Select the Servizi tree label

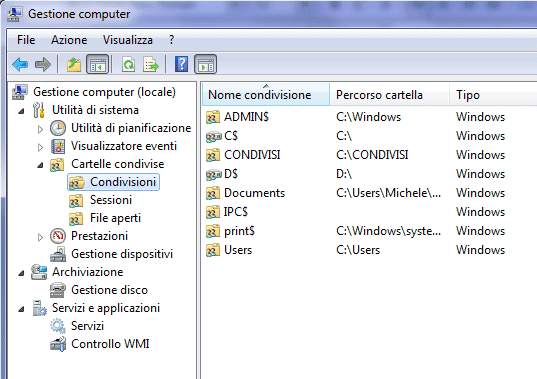pos(87,326)
